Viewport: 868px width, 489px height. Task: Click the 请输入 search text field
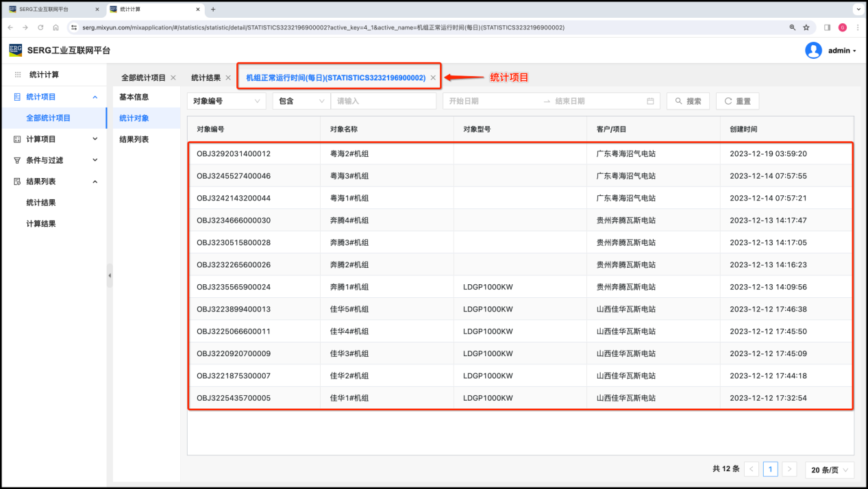(383, 101)
